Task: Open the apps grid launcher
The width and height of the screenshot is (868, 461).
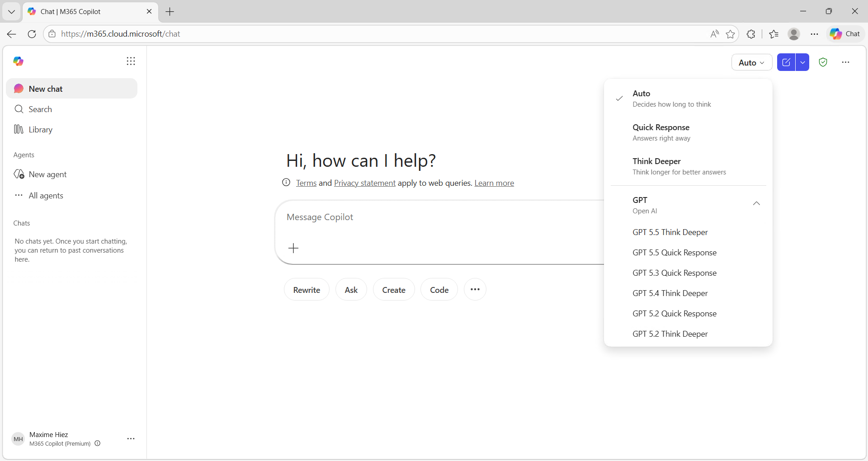Action: 131,61
